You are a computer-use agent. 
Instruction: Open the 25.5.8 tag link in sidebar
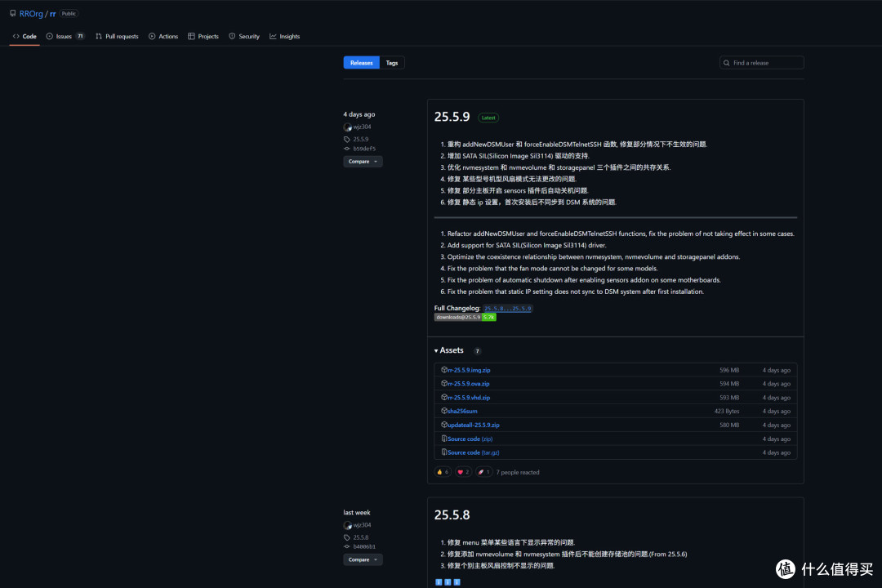361,537
